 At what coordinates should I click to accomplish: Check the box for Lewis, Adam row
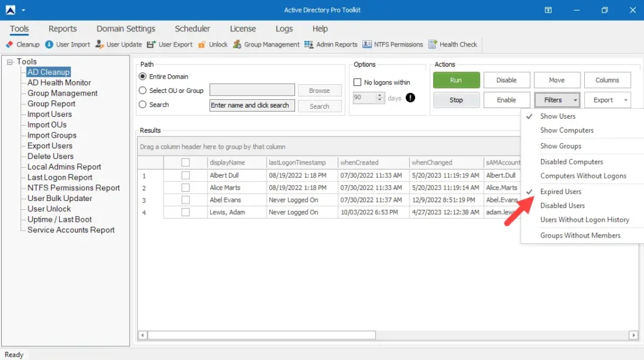(x=186, y=212)
